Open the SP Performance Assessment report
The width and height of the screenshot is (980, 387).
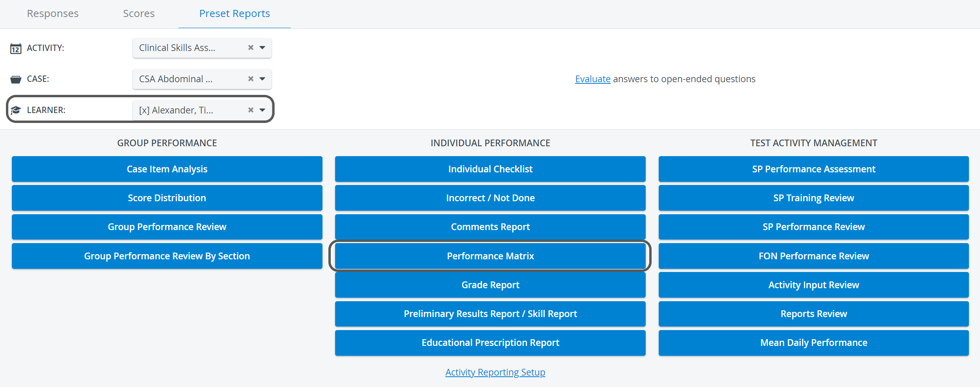(813, 169)
